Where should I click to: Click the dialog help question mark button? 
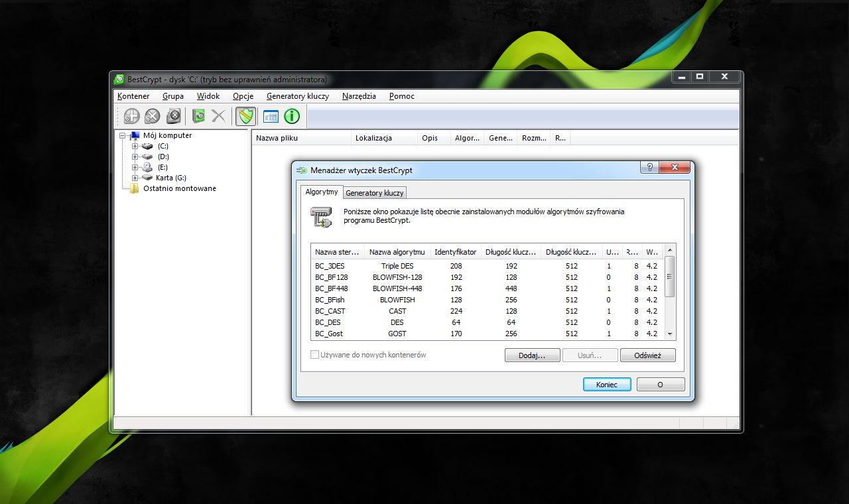(649, 167)
